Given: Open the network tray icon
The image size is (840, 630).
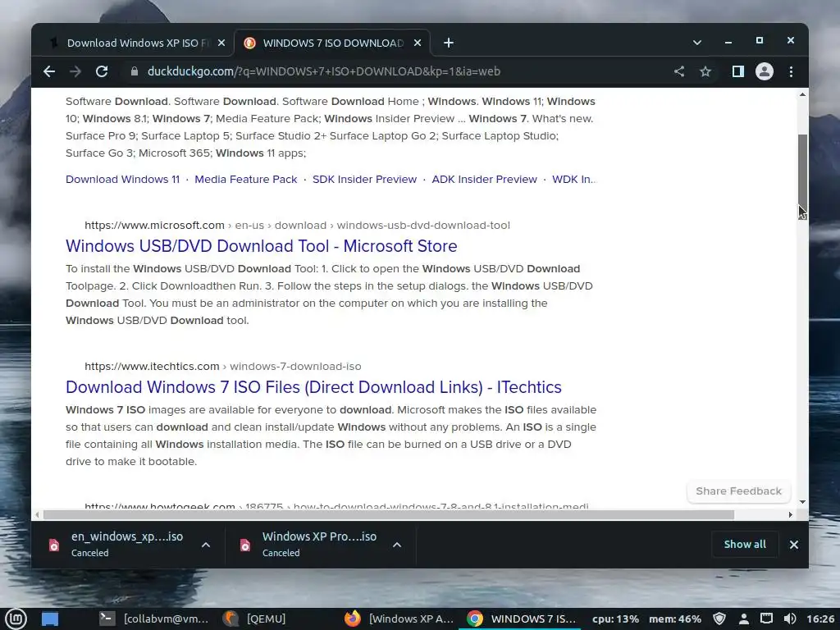Looking at the screenshot, I should click(x=767, y=619).
